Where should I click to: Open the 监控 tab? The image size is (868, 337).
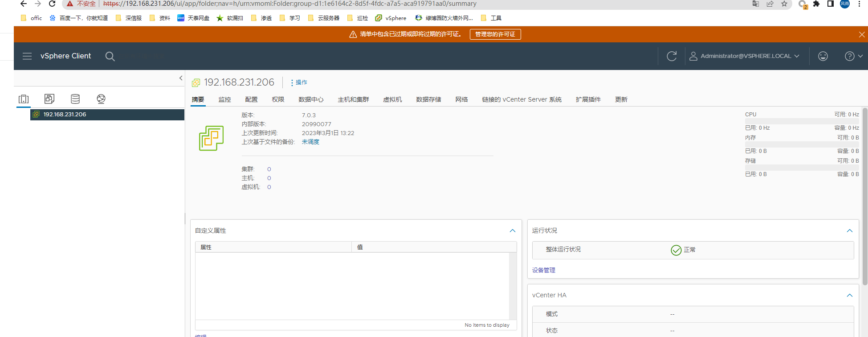click(x=224, y=99)
